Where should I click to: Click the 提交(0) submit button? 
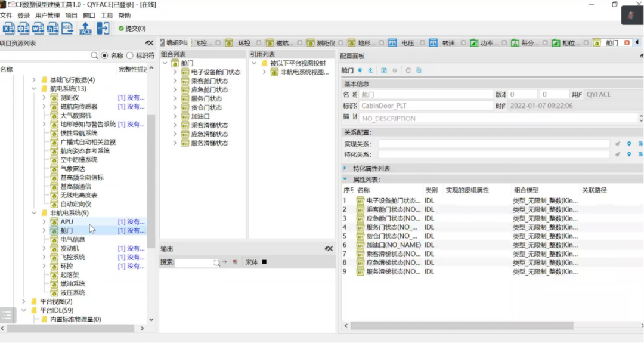(x=131, y=28)
